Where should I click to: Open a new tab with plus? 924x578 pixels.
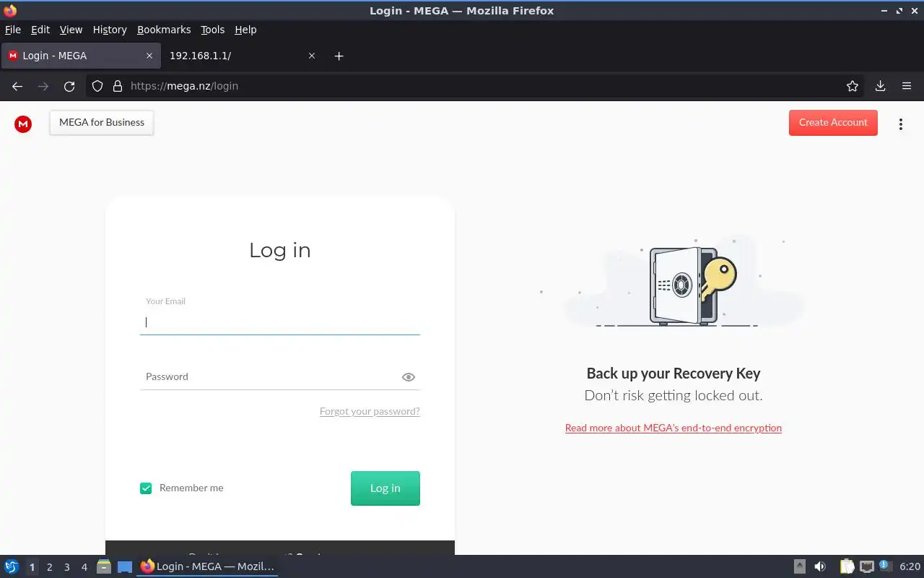point(339,56)
